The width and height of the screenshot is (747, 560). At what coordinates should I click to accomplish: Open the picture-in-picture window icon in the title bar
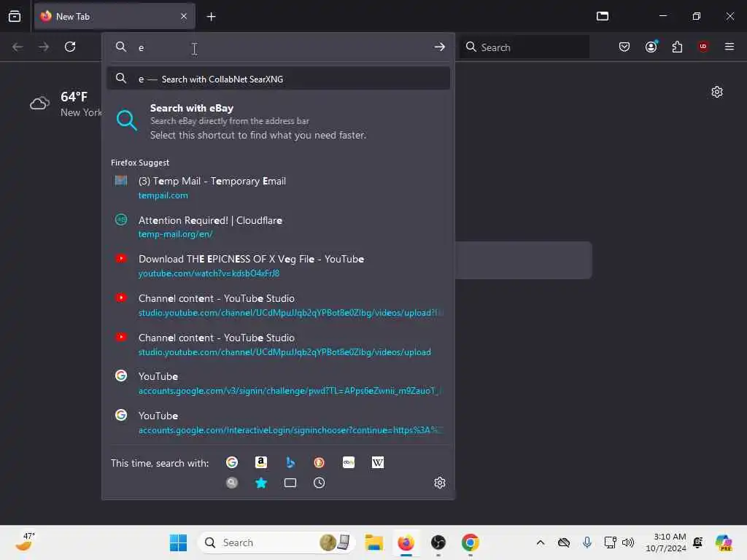pos(602,16)
